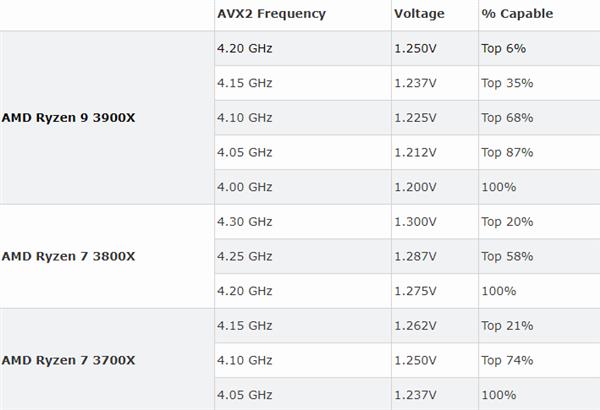Click the % Capable column header

516,14
